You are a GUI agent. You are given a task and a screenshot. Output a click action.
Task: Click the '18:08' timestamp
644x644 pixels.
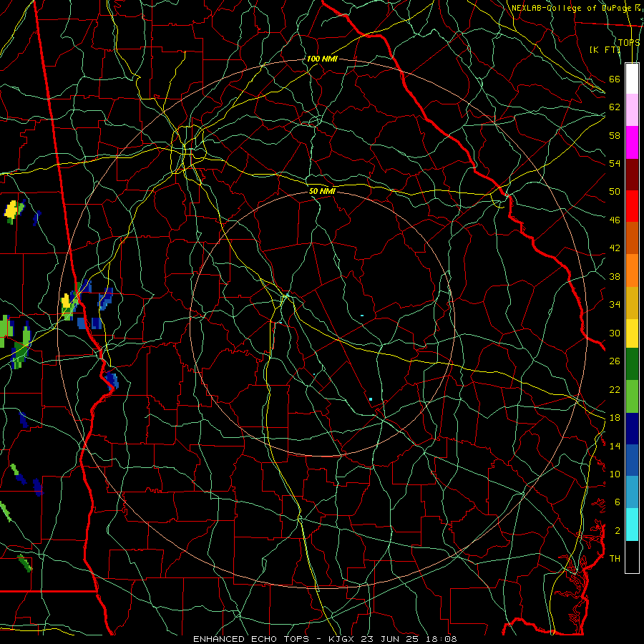click(x=441, y=639)
